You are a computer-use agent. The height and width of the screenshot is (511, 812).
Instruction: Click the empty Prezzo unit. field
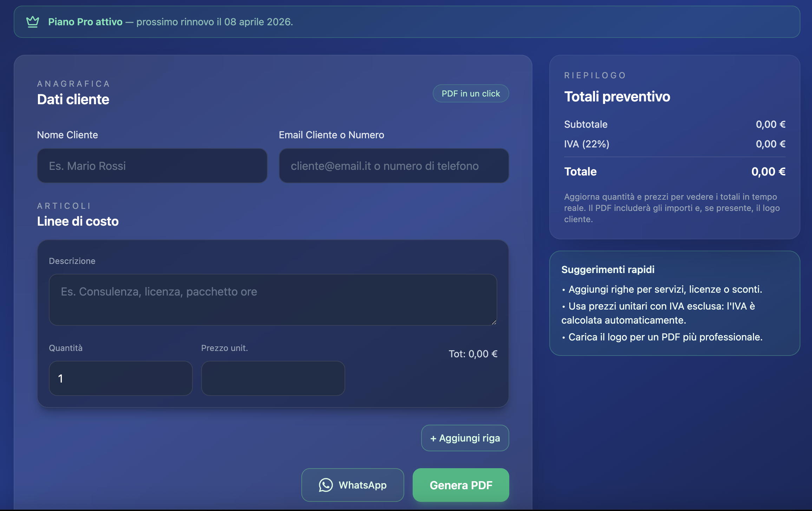[273, 378]
